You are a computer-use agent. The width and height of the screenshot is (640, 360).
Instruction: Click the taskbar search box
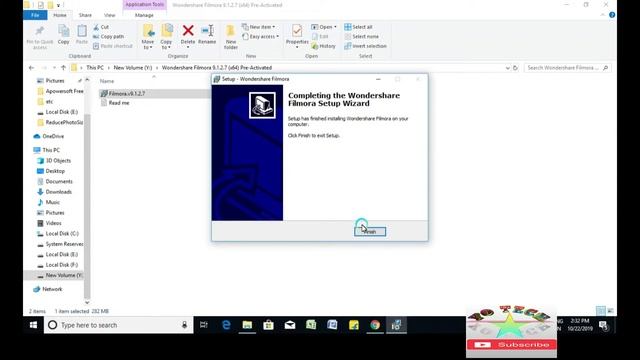coord(118,325)
